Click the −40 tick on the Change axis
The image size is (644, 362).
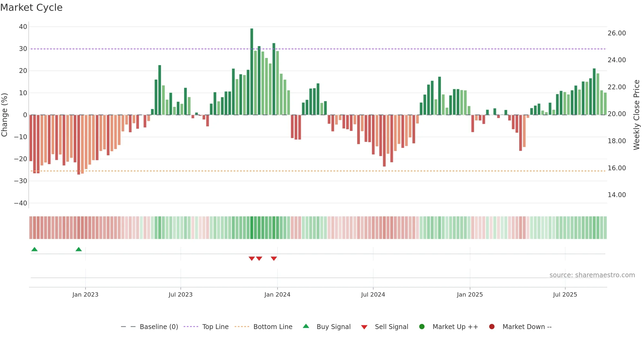coord(21,203)
